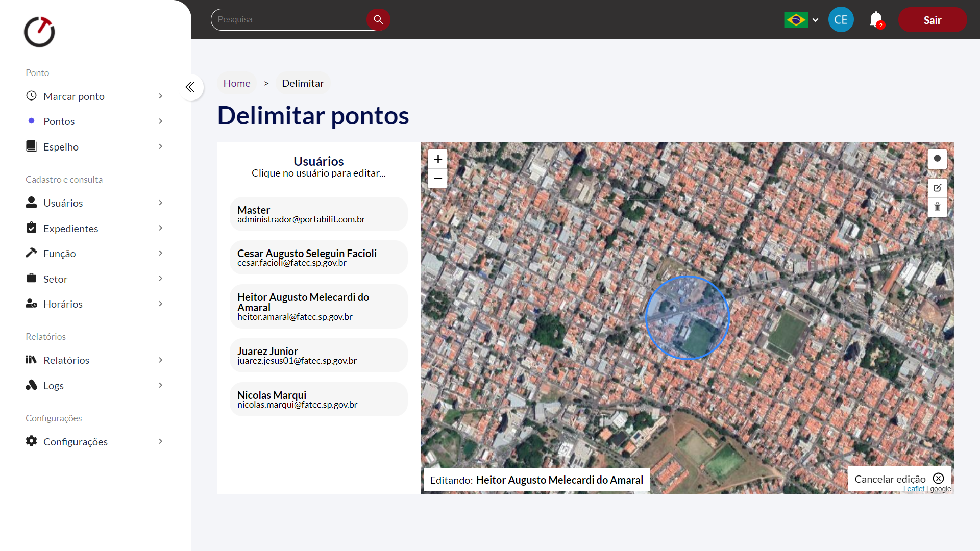Go to Home breadcrumb link

click(237, 83)
